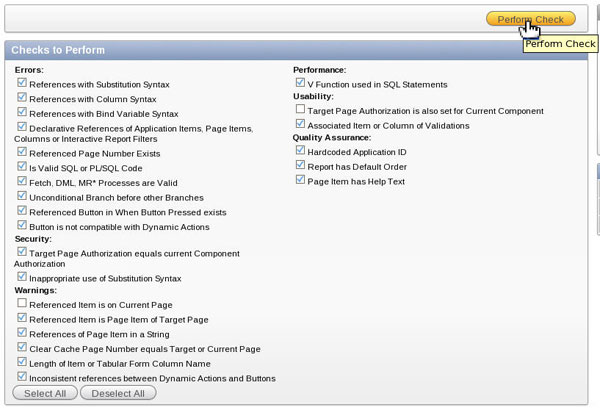Screen dimensions: 600x410
Task: Disable Inappropriate use of Substitution Syntax
Action: (22, 276)
